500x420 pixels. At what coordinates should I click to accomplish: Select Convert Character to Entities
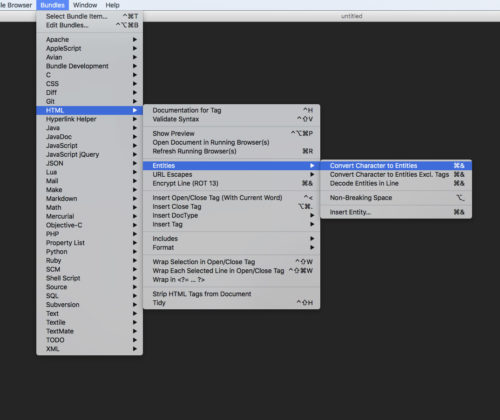[396, 166]
